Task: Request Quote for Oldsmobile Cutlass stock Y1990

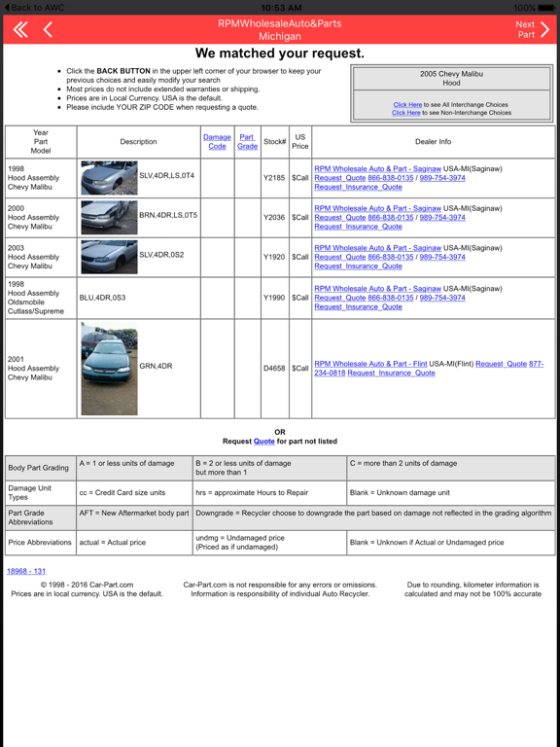Action: pos(340,298)
